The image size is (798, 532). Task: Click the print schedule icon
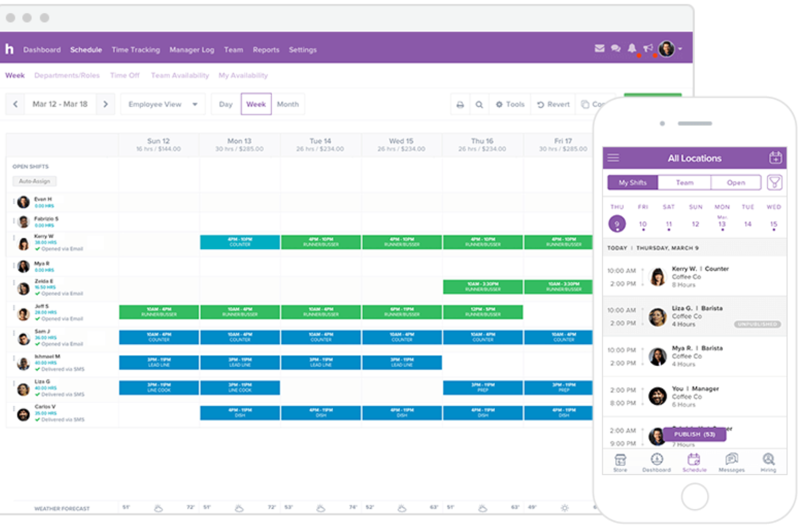click(x=460, y=105)
